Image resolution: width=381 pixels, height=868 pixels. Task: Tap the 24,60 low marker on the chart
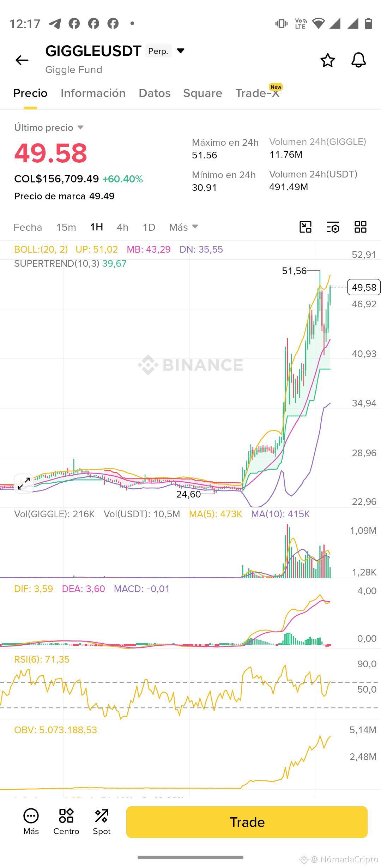click(188, 494)
